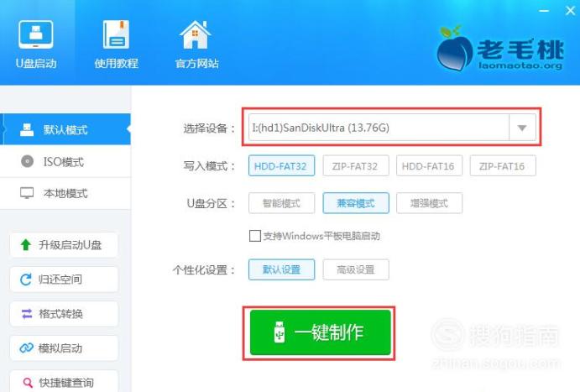This screenshot has height=392, width=580.
Task: Choose 兼容模式 partition option
Action: [x=356, y=203]
